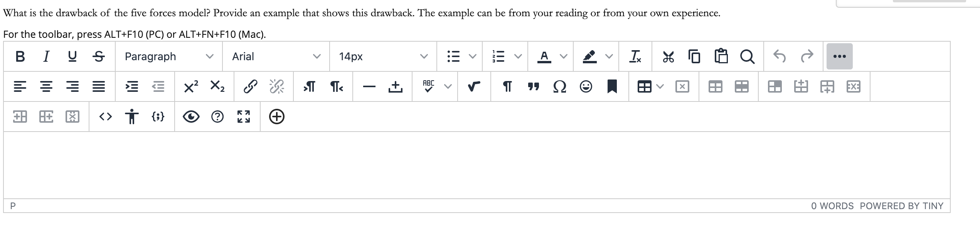Justify the text
This screenshot has height=240, width=980.
coord(99,86)
